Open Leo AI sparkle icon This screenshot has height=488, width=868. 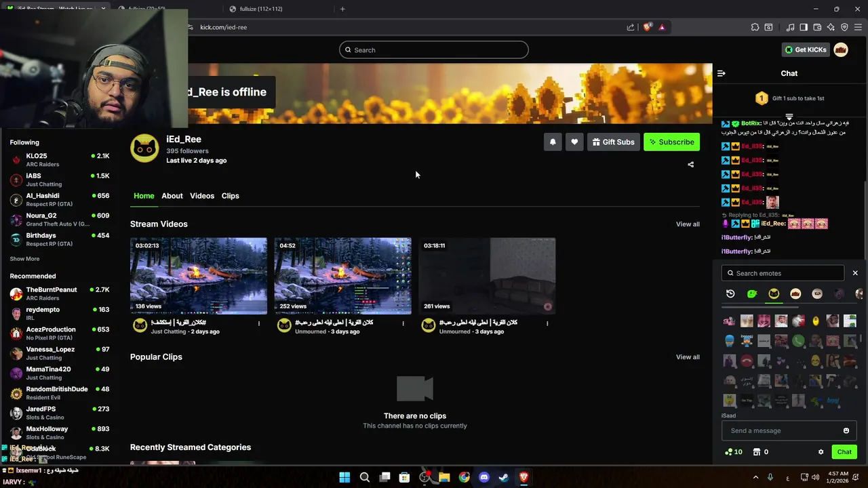click(831, 27)
